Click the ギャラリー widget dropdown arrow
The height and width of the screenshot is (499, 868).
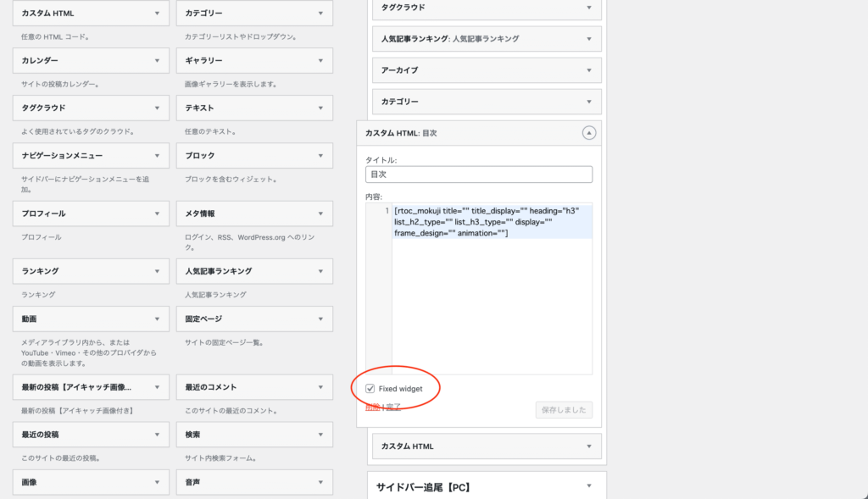coord(320,61)
